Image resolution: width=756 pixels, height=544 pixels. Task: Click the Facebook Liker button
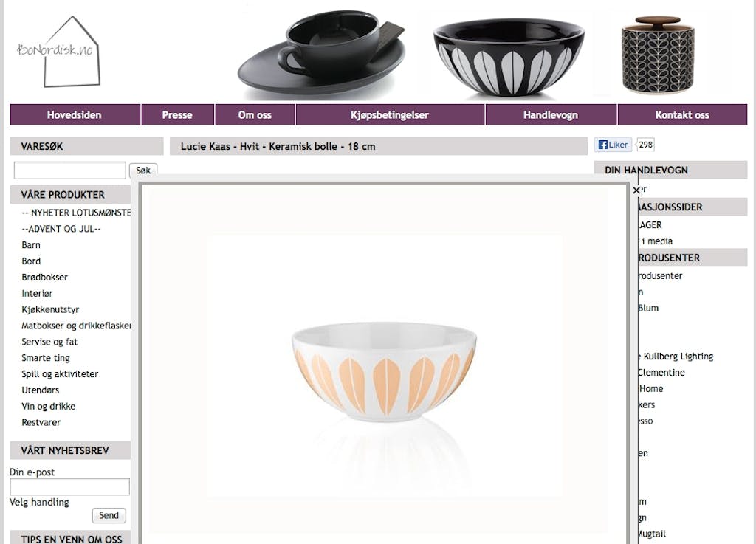click(613, 145)
